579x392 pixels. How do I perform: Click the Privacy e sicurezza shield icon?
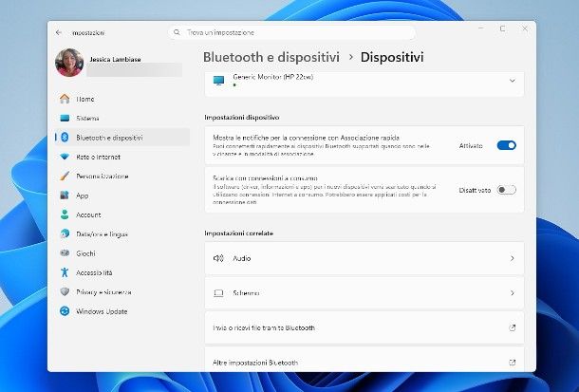tap(65, 291)
